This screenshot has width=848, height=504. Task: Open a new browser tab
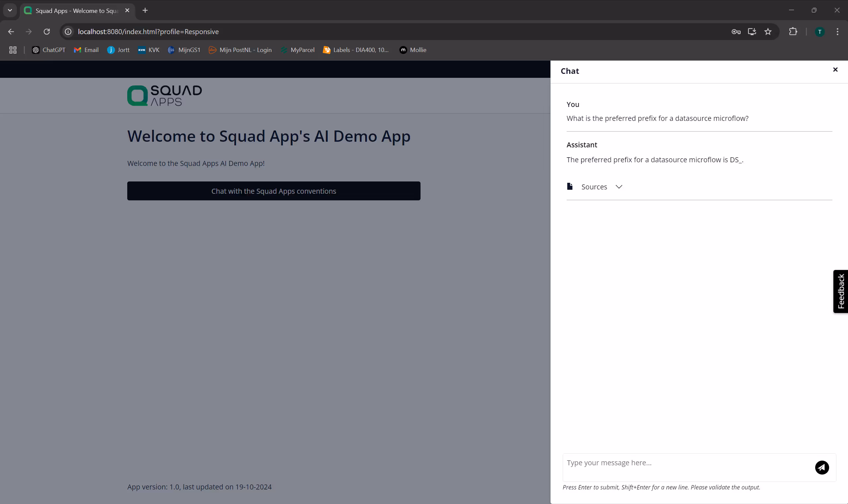point(145,10)
